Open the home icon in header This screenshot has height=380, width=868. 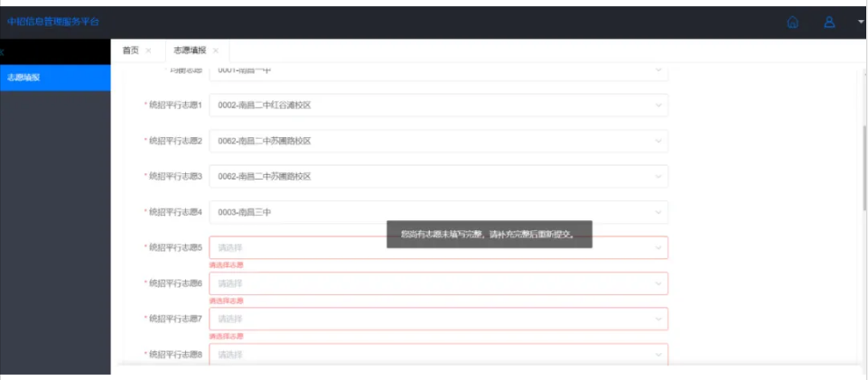(x=793, y=23)
